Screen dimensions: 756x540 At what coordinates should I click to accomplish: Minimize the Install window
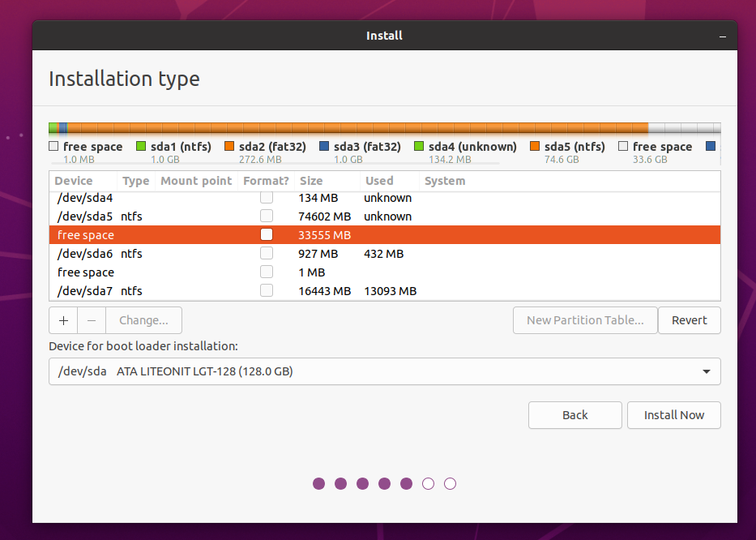722,36
